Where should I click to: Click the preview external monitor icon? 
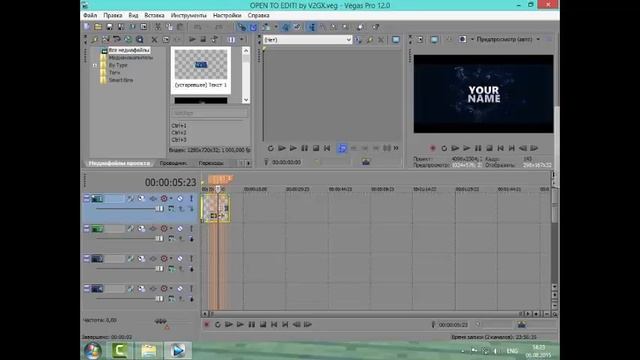click(434, 39)
